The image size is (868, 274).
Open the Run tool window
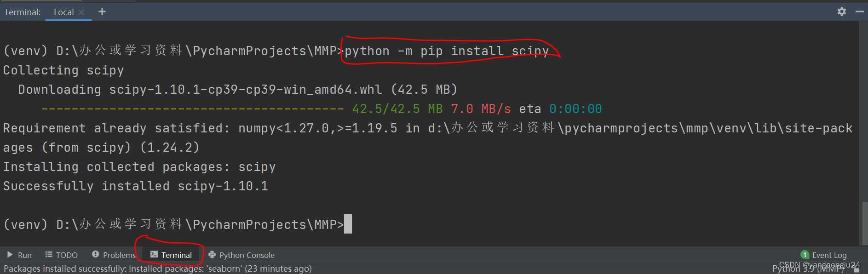point(19,255)
